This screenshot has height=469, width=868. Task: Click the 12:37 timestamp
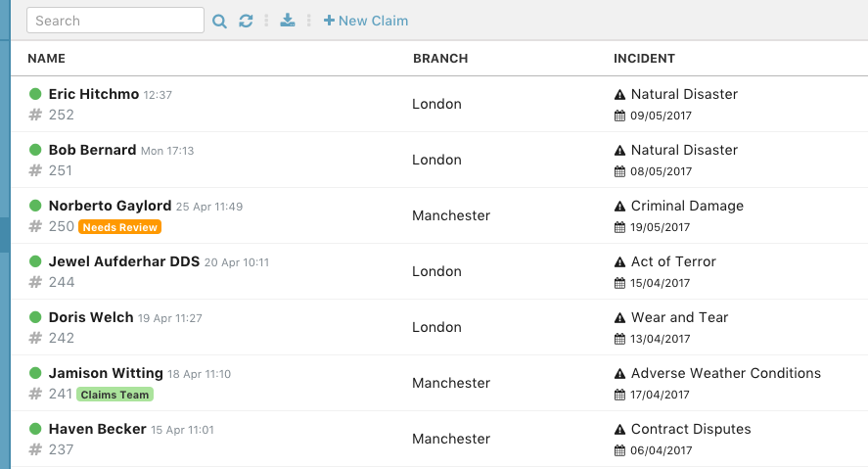[x=158, y=95]
